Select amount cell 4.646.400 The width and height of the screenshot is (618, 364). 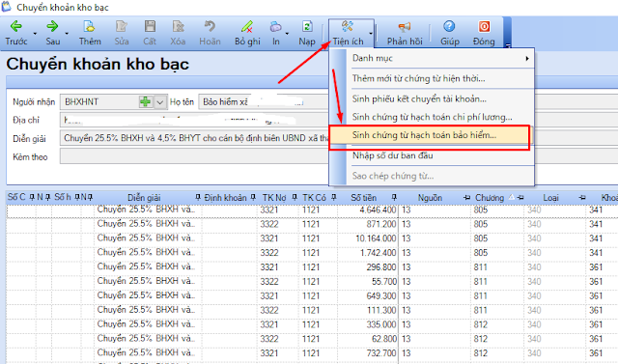tap(367, 210)
